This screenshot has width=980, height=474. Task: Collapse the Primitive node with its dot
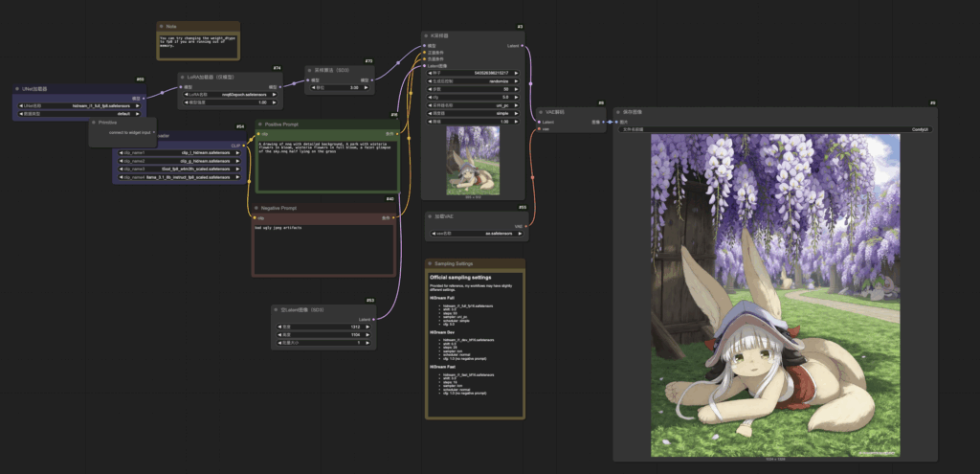tap(94, 123)
